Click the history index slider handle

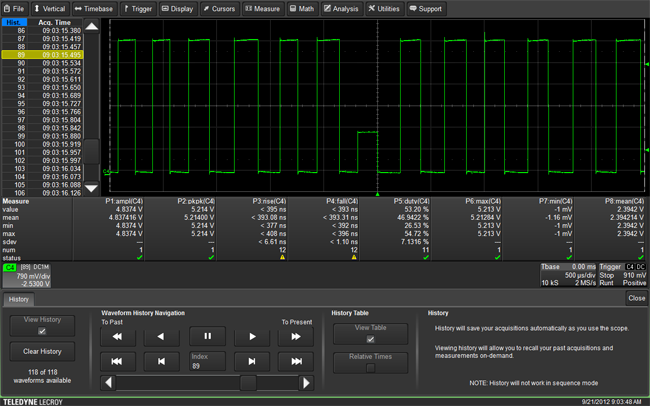[248, 383]
